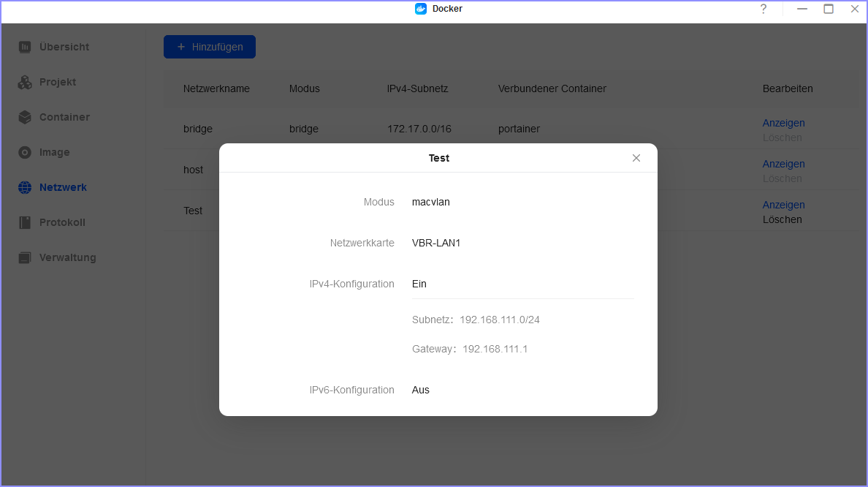Click the Test network name in table
This screenshot has width=868, height=487.
193,211
